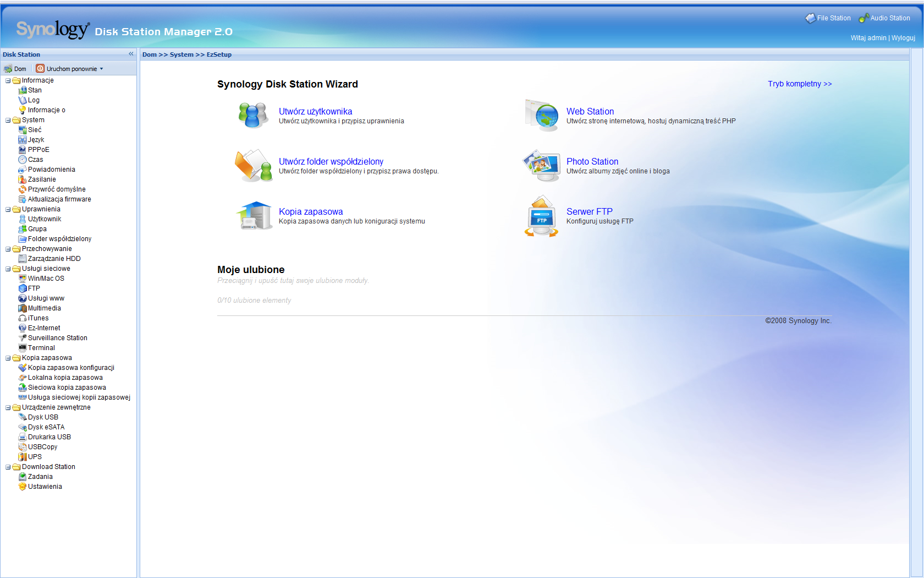Collapse the Informacje tree folder
The image size is (924, 578).
point(8,80)
